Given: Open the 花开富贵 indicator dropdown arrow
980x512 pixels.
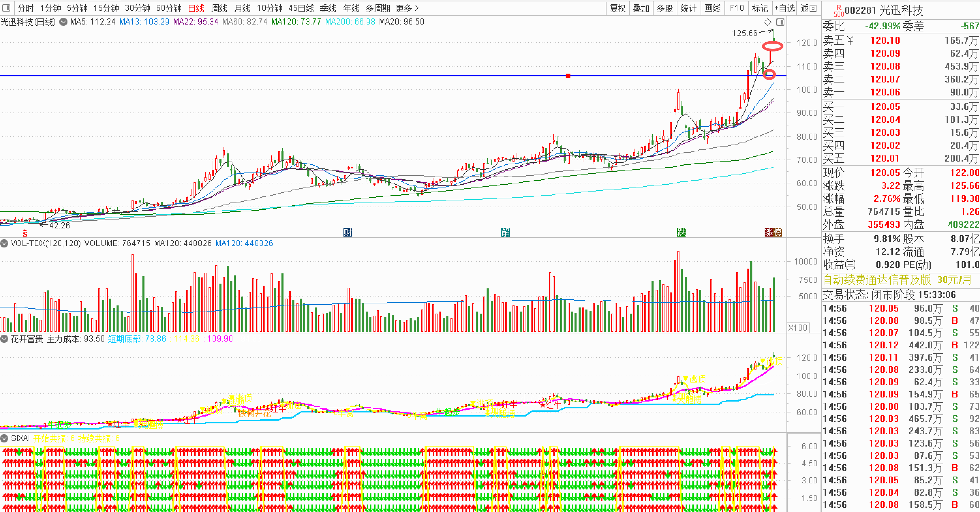Looking at the screenshot, I should (x=4, y=339).
